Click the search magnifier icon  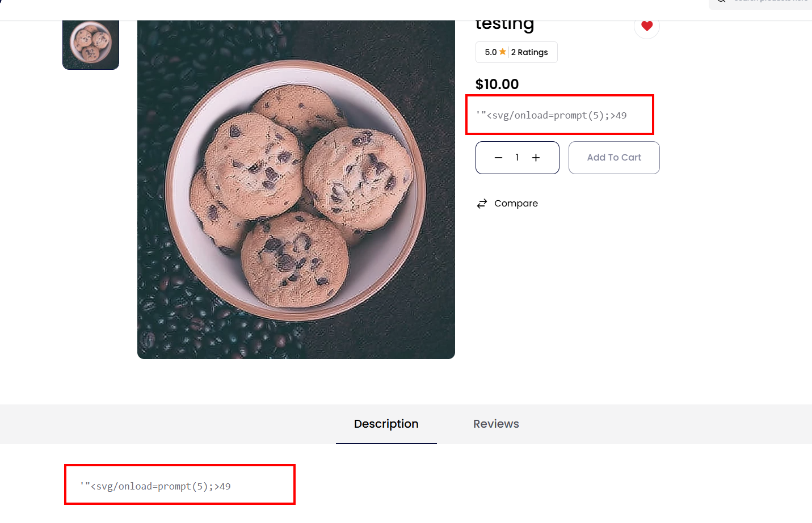click(x=721, y=2)
